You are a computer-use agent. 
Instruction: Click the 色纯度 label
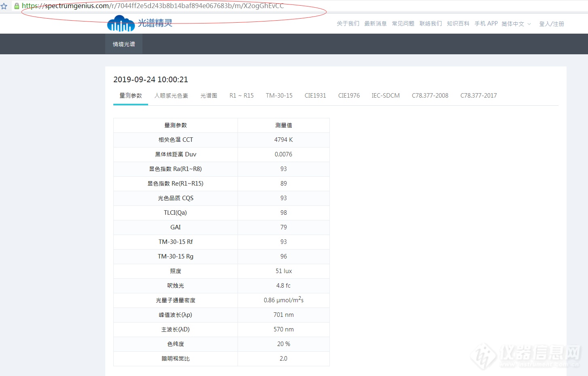pyautogui.click(x=176, y=344)
